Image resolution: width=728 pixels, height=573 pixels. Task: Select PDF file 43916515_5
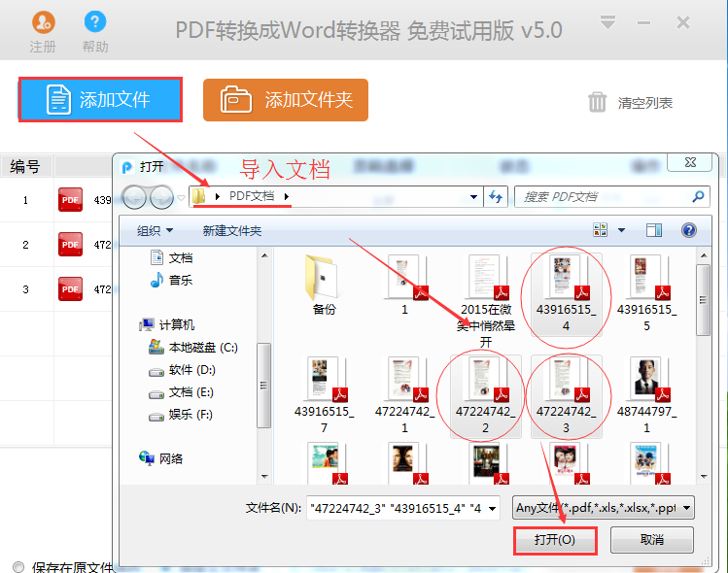pos(646,293)
